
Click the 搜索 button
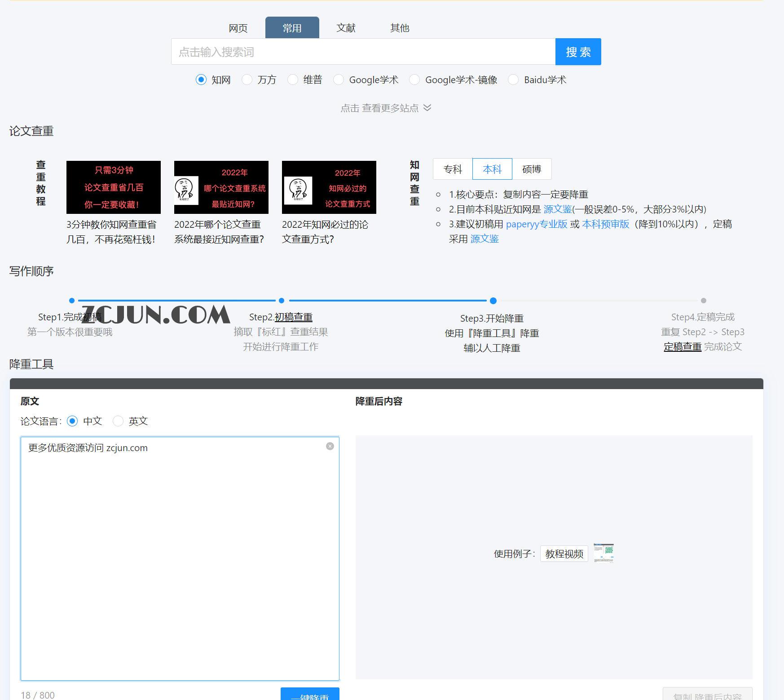coord(578,52)
